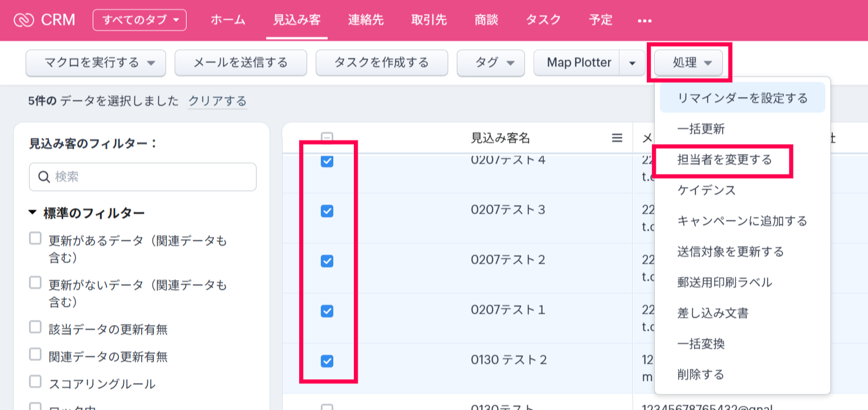Click the CRM logo icon

(24, 20)
